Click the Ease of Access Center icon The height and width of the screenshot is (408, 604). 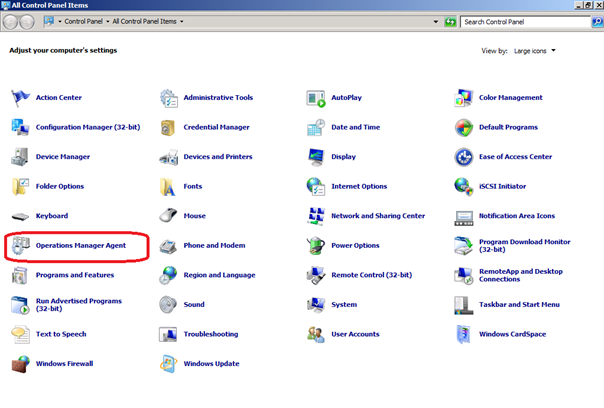point(463,157)
